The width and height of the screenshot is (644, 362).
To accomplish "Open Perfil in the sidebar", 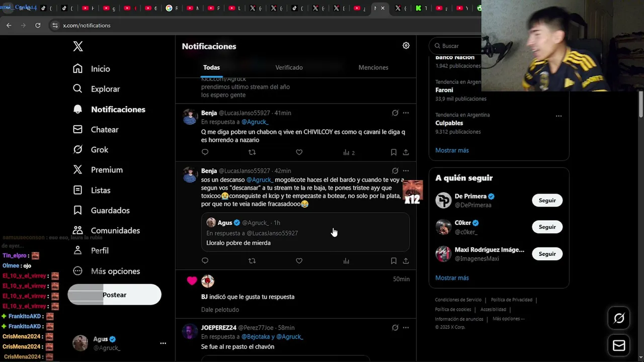I will pyautogui.click(x=91, y=250).
